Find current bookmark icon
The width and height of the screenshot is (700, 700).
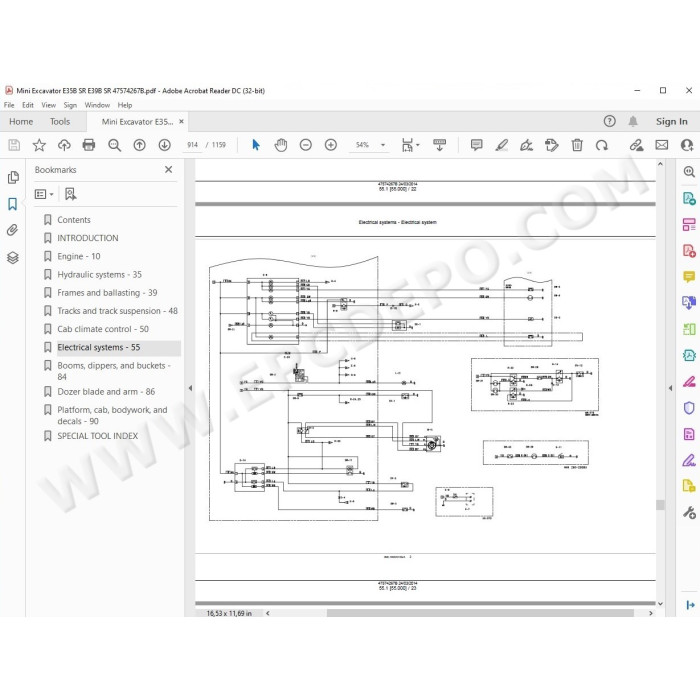click(71, 194)
